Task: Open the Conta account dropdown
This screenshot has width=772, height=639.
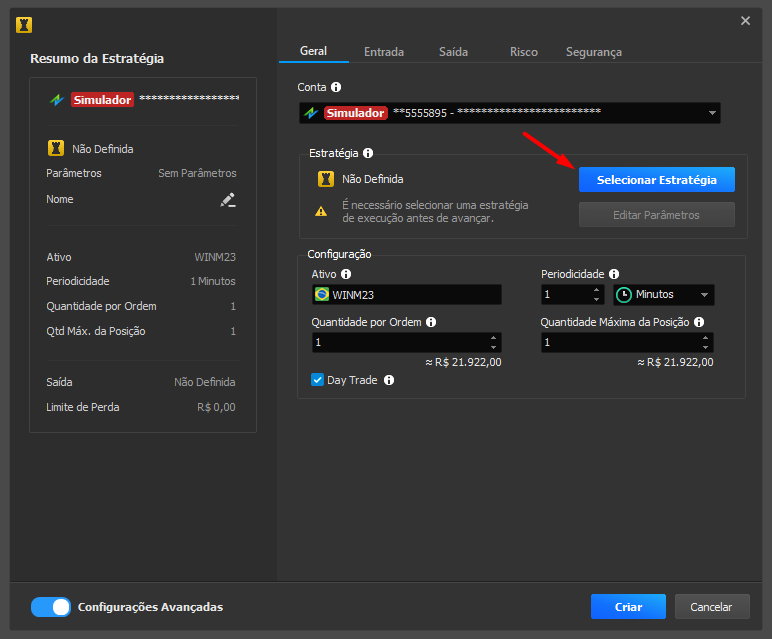Action: click(510, 113)
